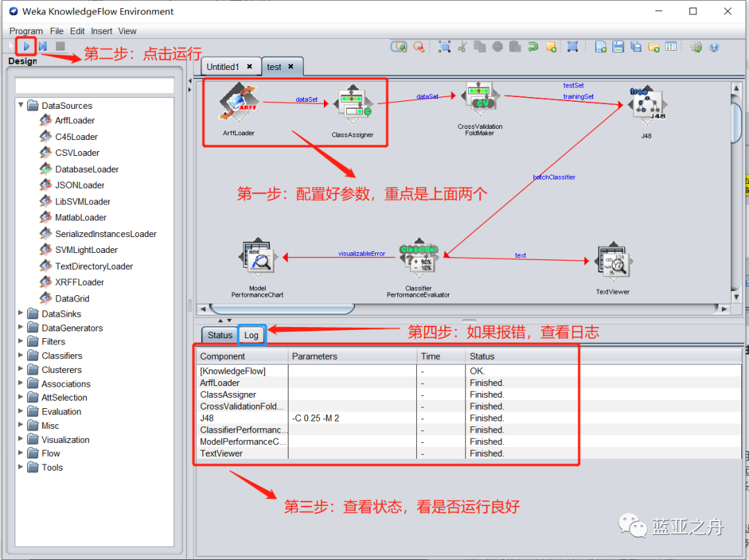
Task: Expand the Visualization folder
Action: click(x=21, y=439)
